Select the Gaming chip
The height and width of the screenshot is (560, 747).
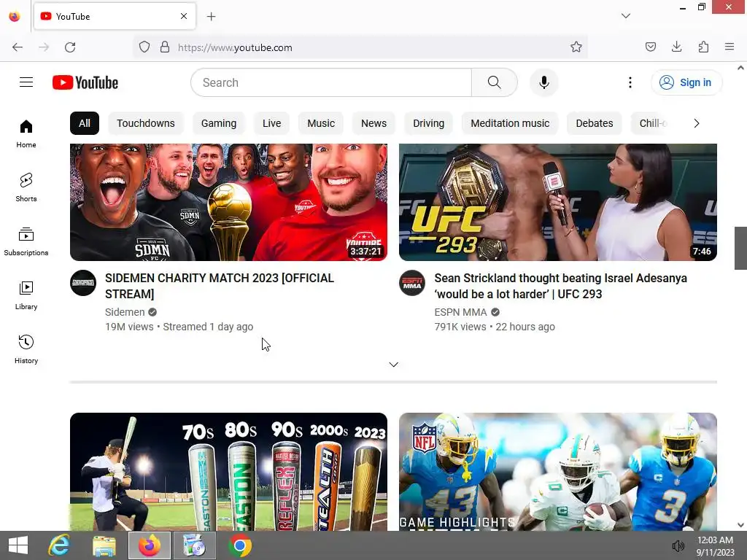(219, 123)
